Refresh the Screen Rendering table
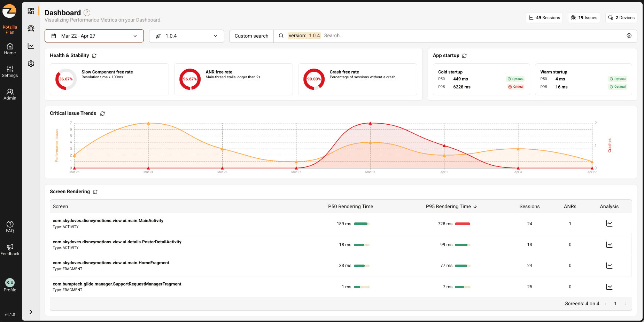 tap(95, 192)
